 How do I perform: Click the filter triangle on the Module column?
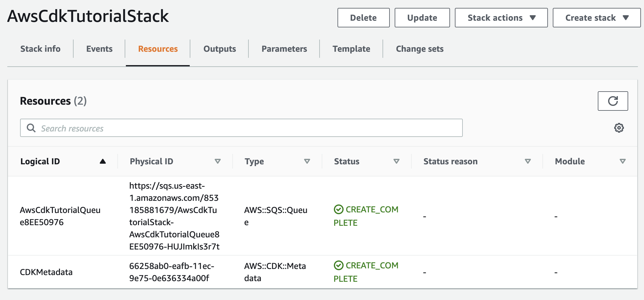[622, 161]
